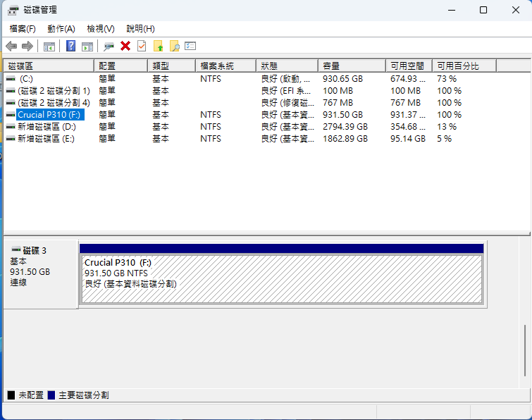
Task: Click drive icon beside 新增磁碟區 (E:)
Action: pyautogui.click(x=11, y=138)
